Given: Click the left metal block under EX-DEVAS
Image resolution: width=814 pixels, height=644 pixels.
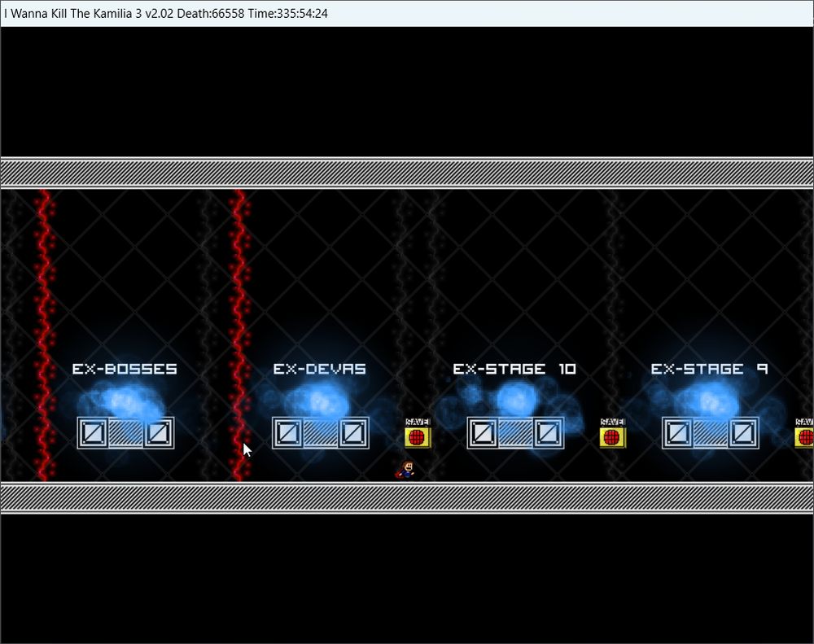Looking at the screenshot, I should 287,432.
